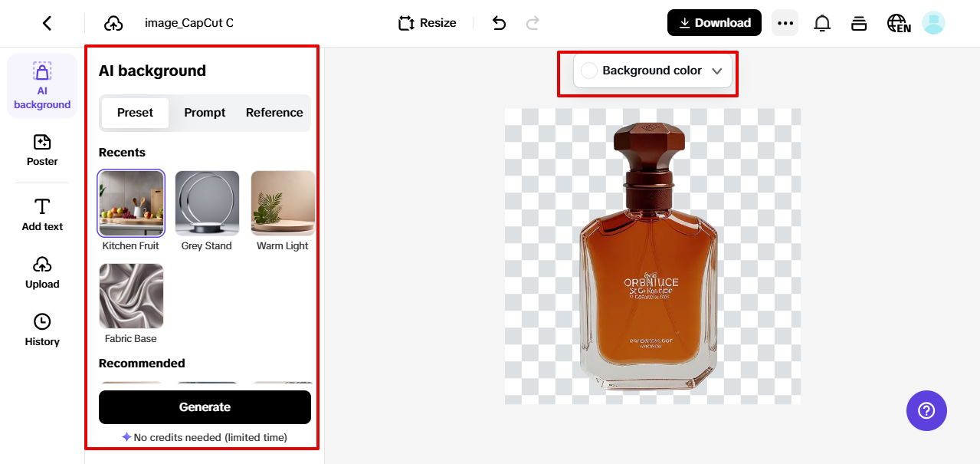Click the cloud save icon
This screenshot has height=464, width=980.
(x=113, y=23)
